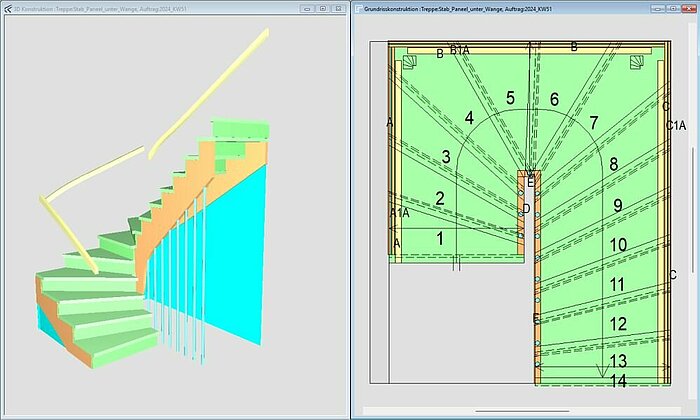This screenshot has width=700, height=420.
Task: Open the 3D Konstruktion window system icon
Action: tap(6, 8)
